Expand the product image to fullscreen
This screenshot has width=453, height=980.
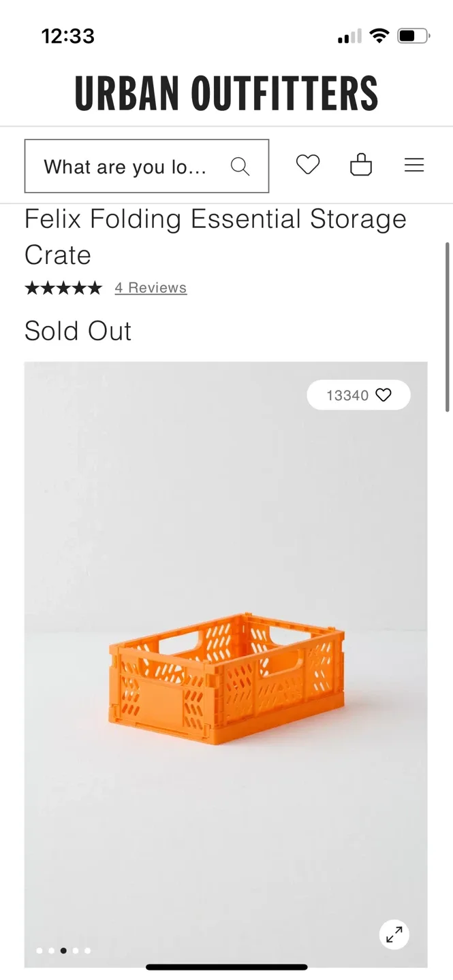click(x=394, y=934)
